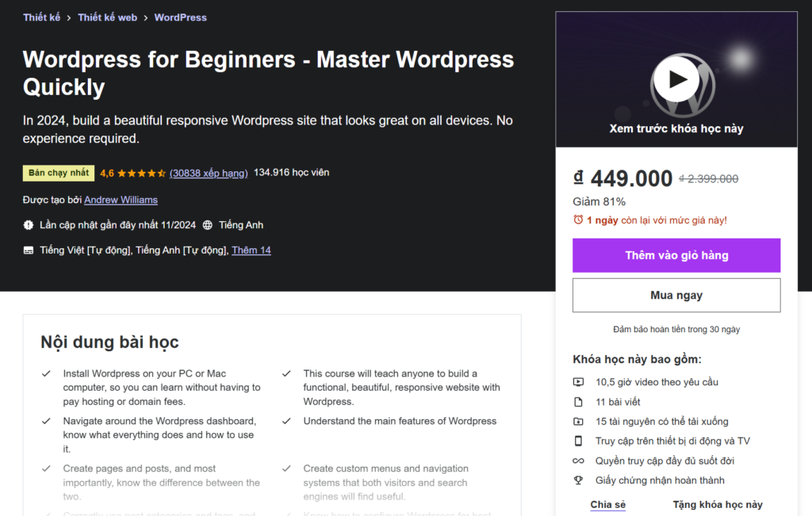Click the download folder icon for 15 tài nguyên

[x=579, y=421]
